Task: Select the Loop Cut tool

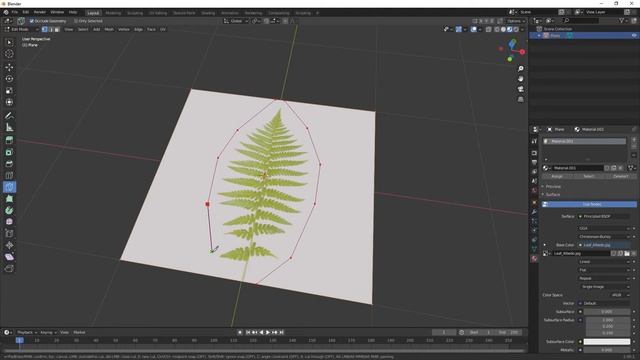Action: tap(9, 176)
